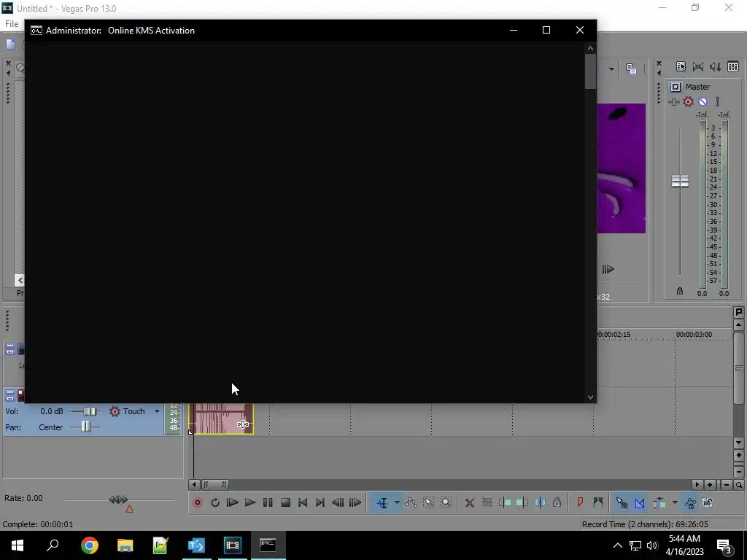
Task: Toggle Enable Snapping icon
Action: coord(622,502)
